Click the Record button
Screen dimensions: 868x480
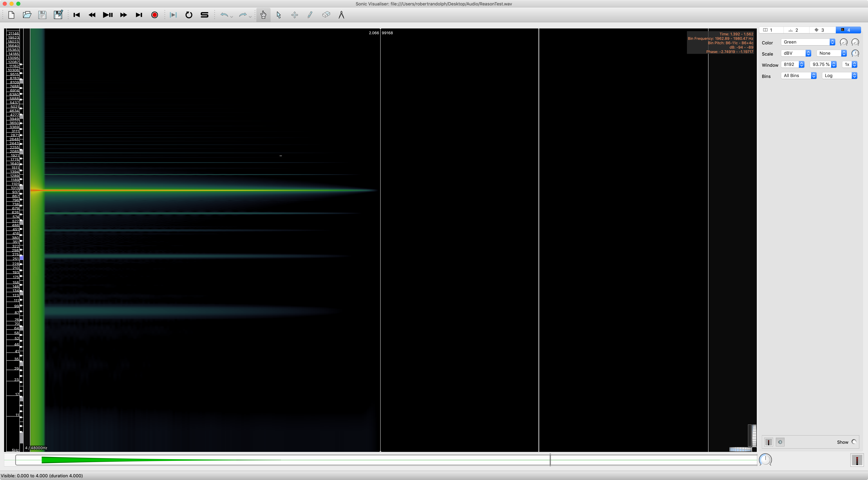click(155, 15)
